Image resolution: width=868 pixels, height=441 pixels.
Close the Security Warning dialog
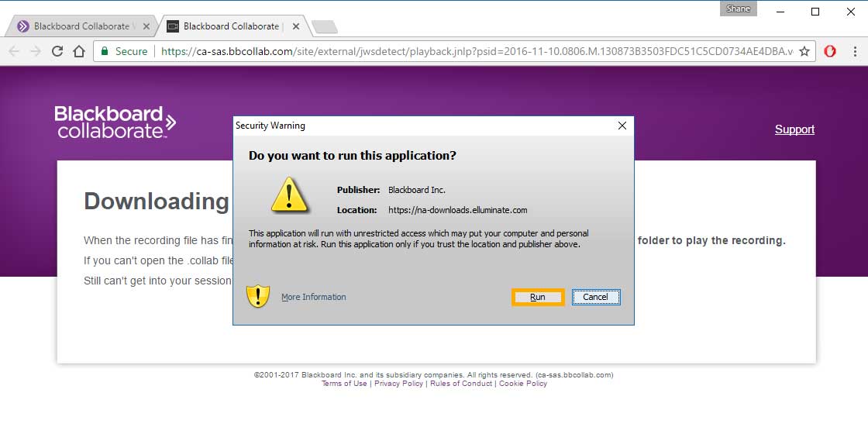(622, 126)
